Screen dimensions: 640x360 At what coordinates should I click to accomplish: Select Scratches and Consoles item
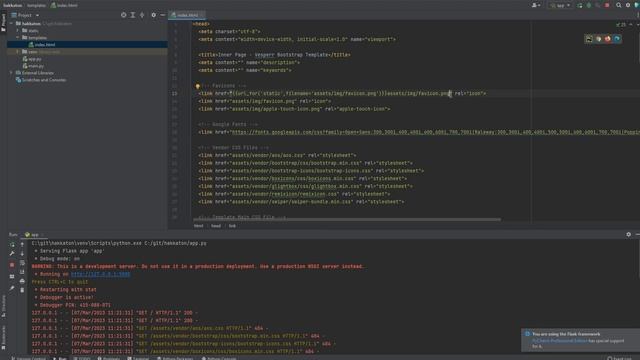coord(41,80)
